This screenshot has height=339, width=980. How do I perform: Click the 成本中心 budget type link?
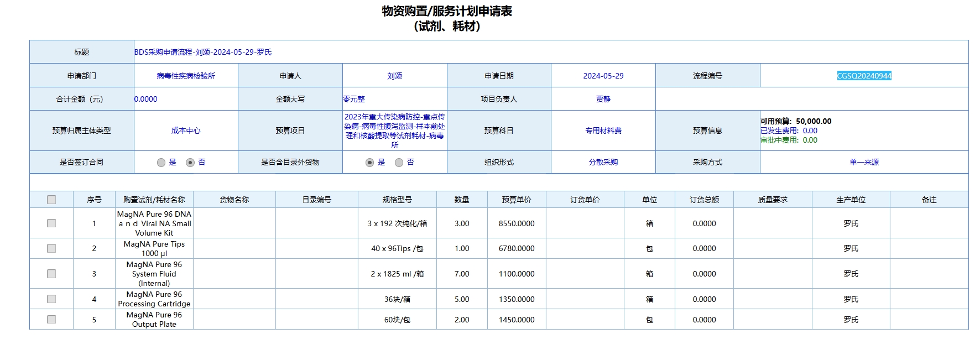186,131
